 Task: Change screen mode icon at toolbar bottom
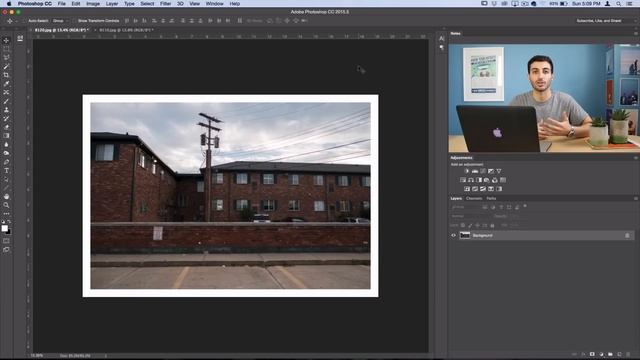coord(6,249)
